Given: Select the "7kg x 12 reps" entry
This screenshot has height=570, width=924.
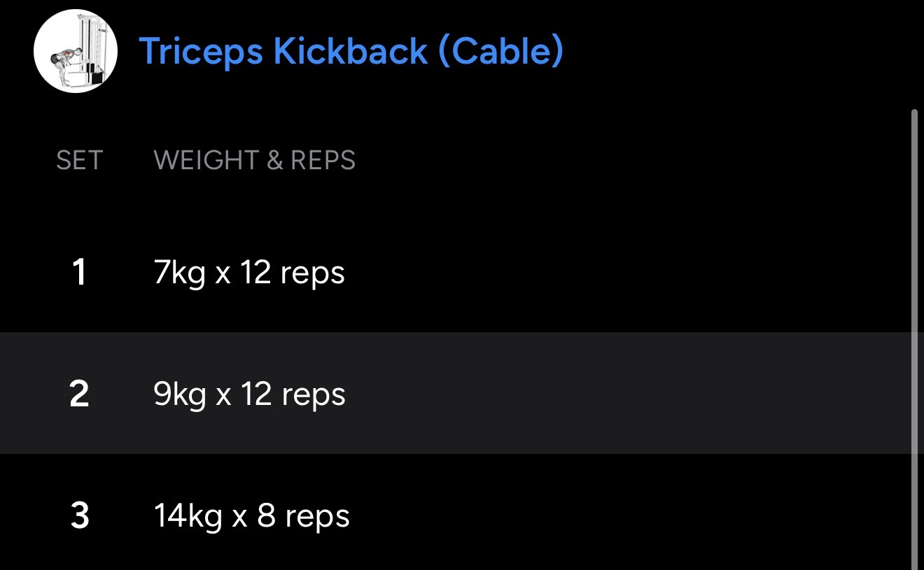Looking at the screenshot, I should point(249,273).
